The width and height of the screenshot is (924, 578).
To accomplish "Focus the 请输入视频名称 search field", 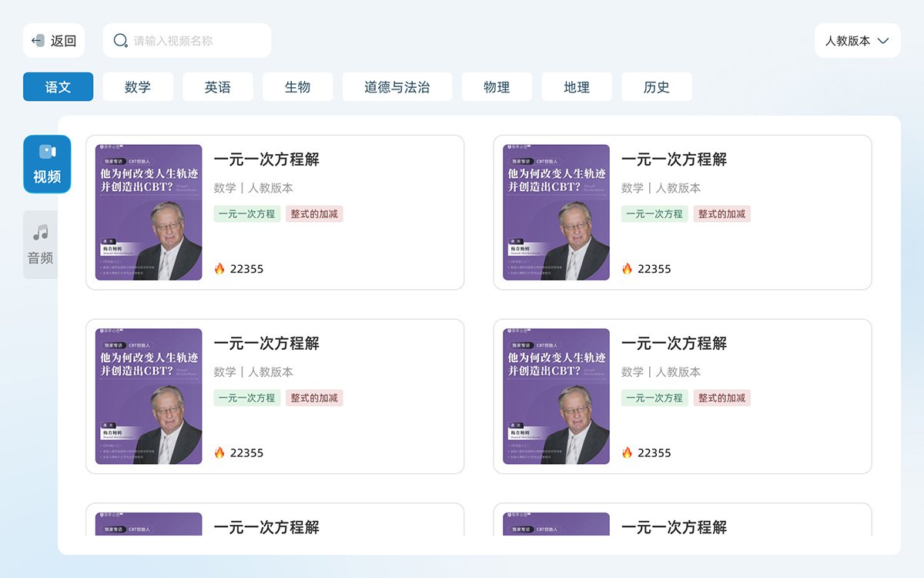I will point(187,41).
